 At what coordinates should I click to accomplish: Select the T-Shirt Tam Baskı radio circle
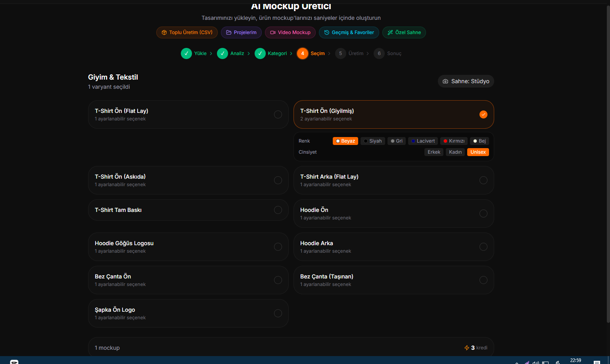click(x=278, y=210)
